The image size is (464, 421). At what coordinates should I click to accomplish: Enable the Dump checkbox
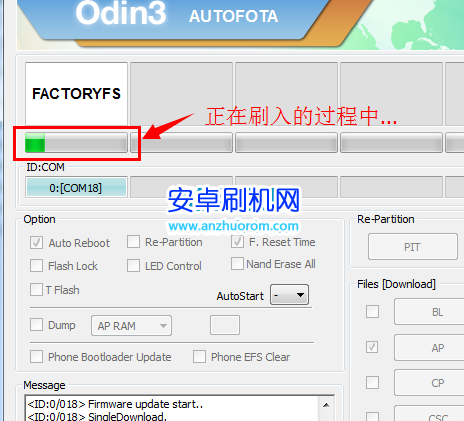36,324
